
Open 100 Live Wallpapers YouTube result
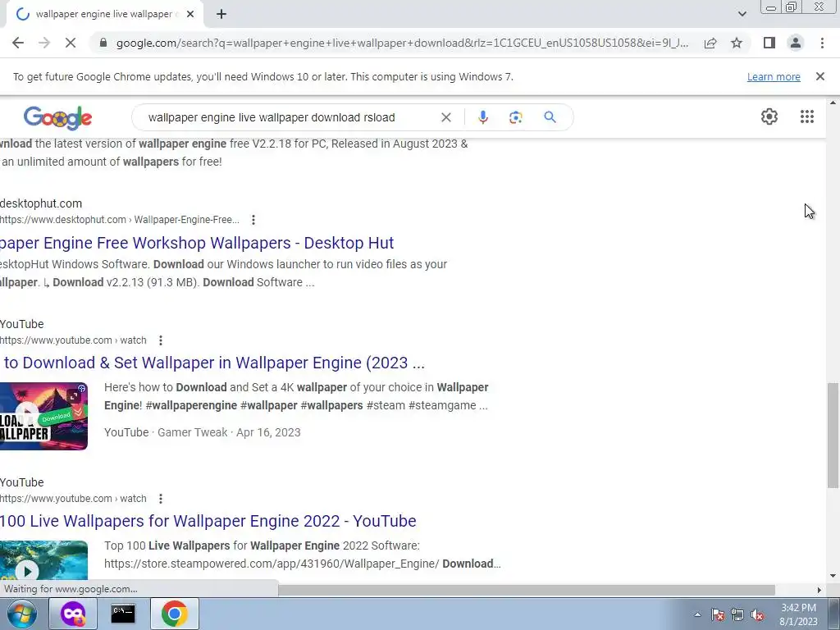tap(208, 521)
